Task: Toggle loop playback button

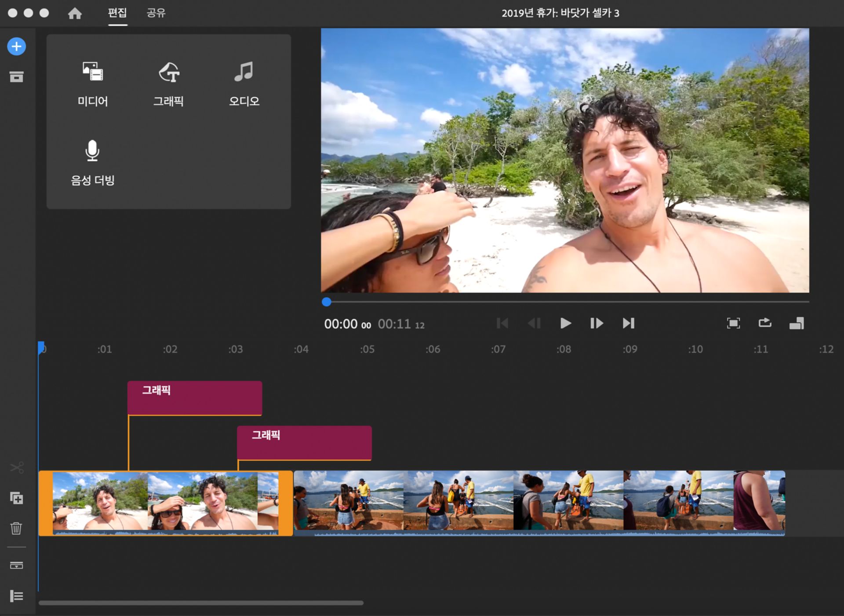Action: pos(764,323)
